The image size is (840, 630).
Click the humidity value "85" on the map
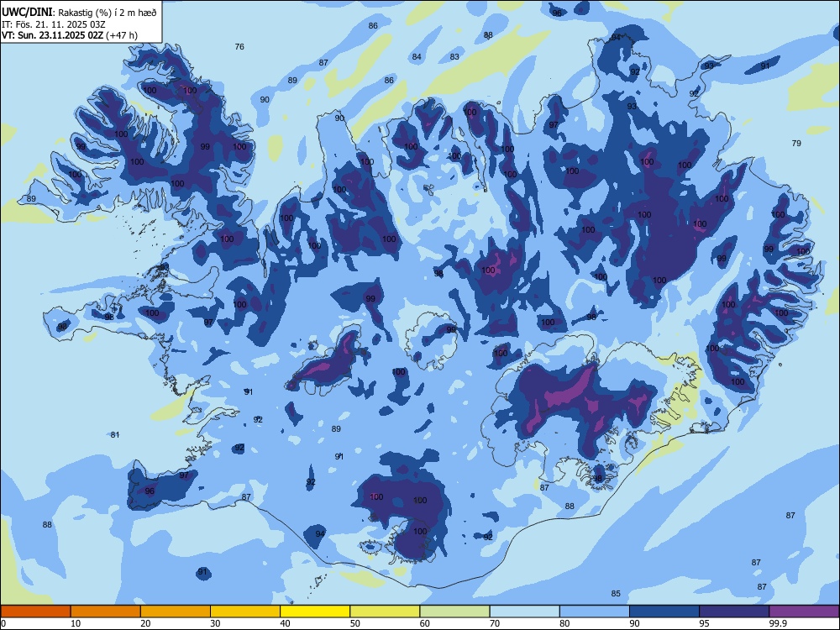click(x=616, y=594)
